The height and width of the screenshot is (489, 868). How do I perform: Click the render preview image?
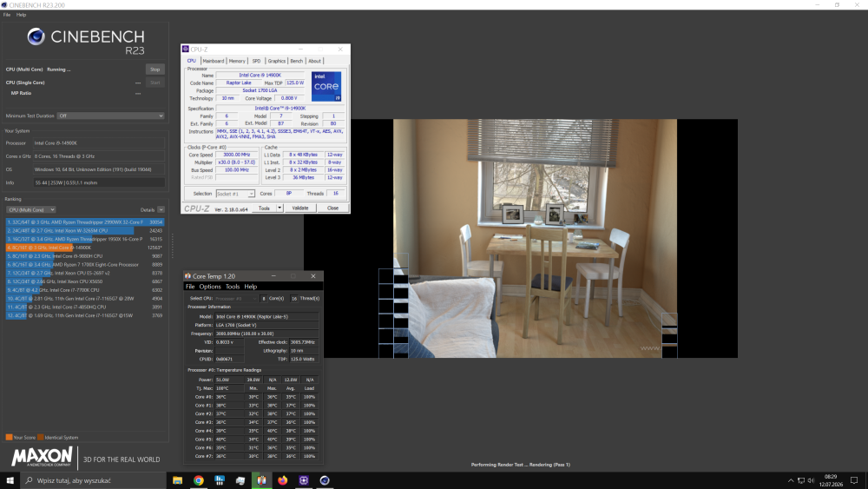(535, 238)
